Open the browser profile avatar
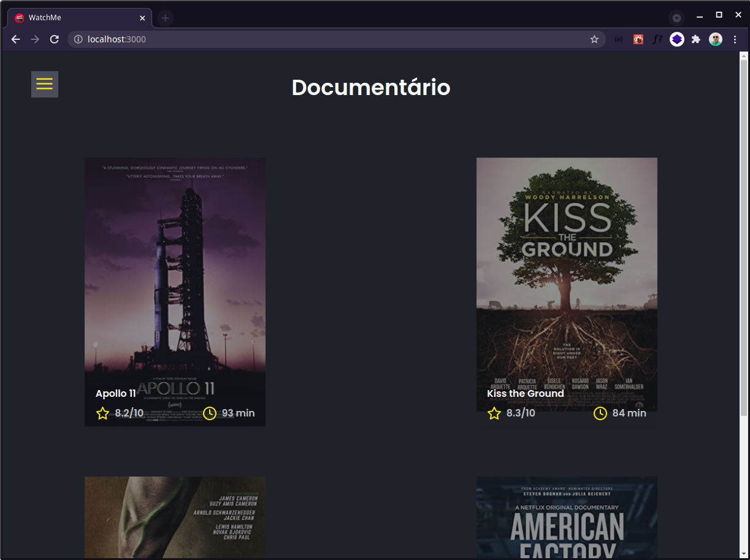The height and width of the screenshot is (560, 750). coord(716,39)
